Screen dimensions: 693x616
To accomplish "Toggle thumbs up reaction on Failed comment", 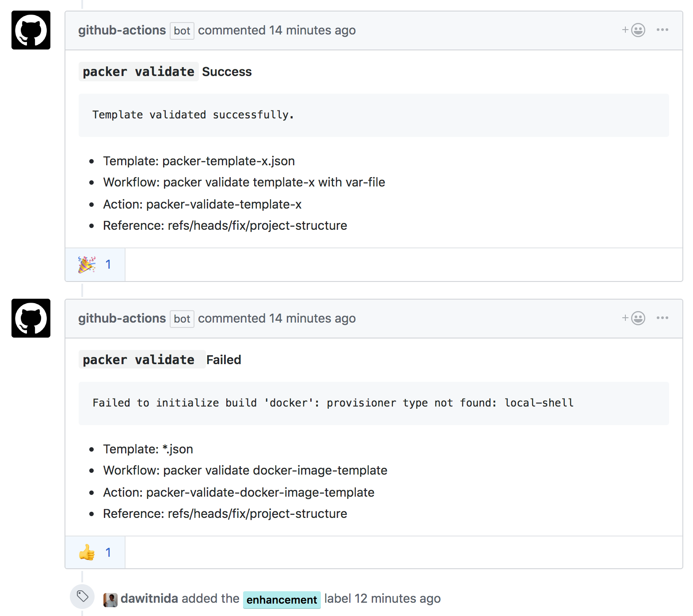I will [x=95, y=552].
